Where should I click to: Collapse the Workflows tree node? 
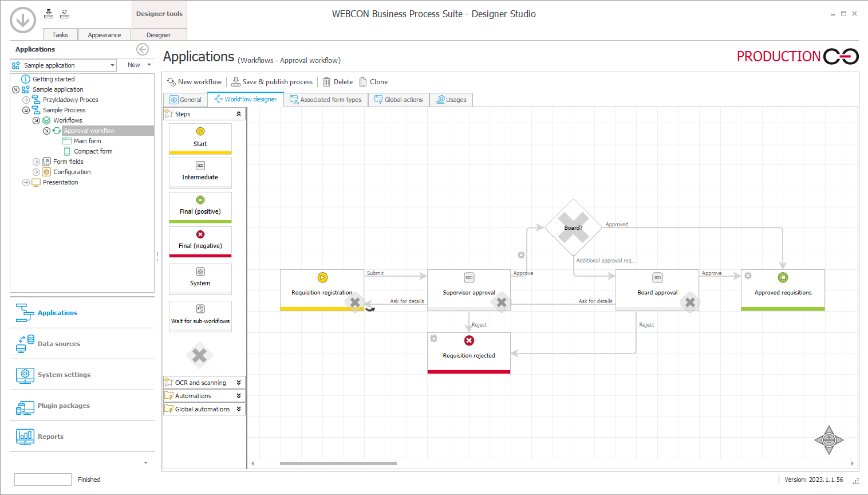point(36,120)
